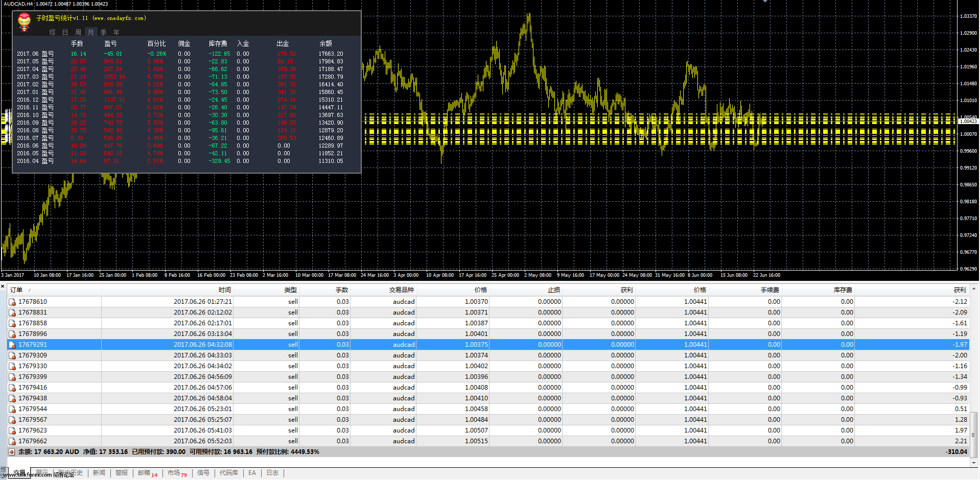
Task: Click the order icon for ticket 17678831
Action: (x=12, y=313)
